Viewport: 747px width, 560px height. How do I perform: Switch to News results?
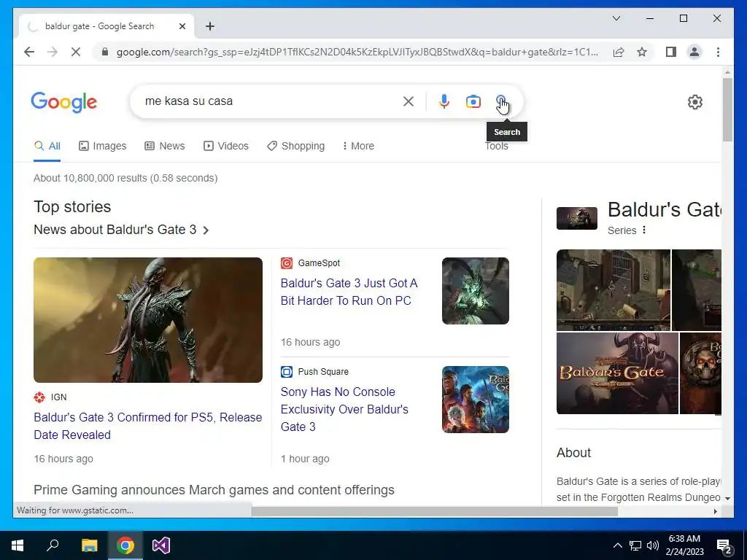[165, 146]
